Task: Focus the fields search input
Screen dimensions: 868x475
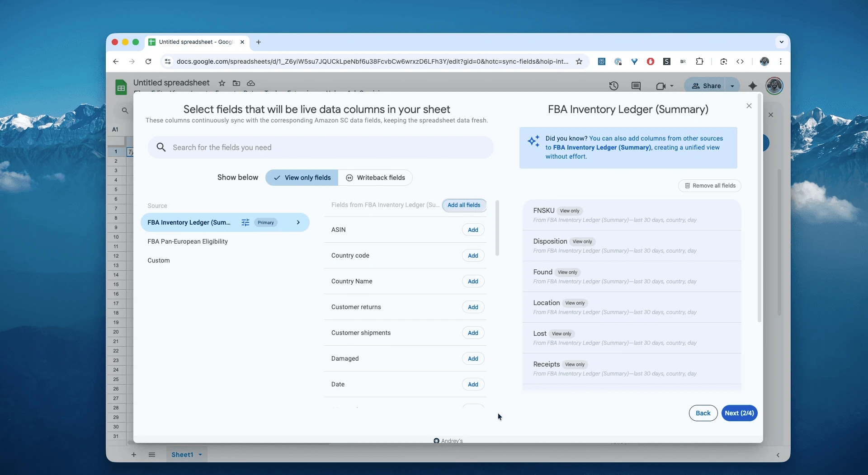Action: pyautogui.click(x=321, y=147)
